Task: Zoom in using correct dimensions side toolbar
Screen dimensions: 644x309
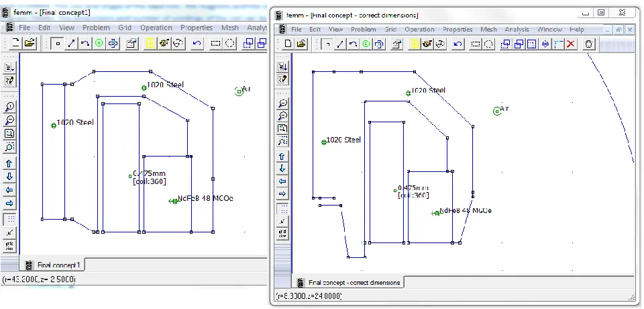Action: coord(282,103)
